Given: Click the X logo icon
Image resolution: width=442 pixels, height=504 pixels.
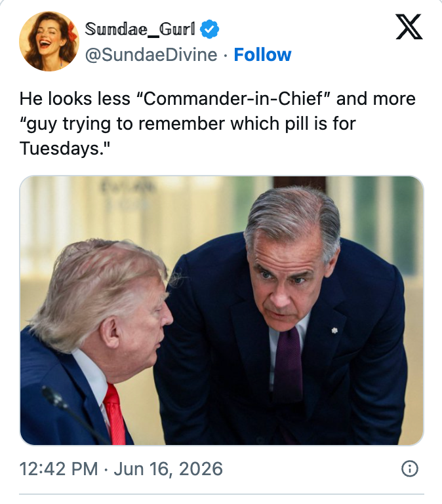Looking at the screenshot, I should (409, 27).
